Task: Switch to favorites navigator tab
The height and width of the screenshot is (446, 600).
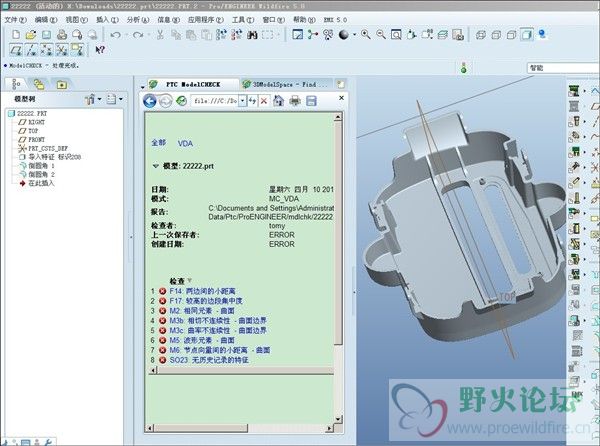Action: pyautogui.click(x=62, y=84)
